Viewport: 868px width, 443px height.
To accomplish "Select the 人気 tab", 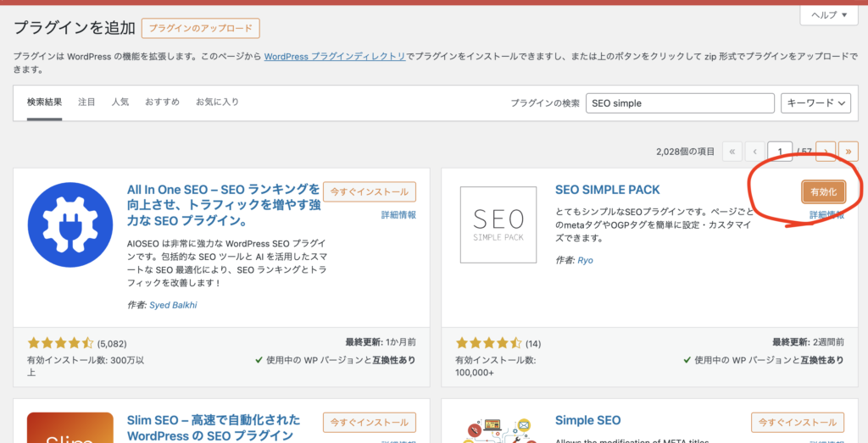I will (120, 102).
